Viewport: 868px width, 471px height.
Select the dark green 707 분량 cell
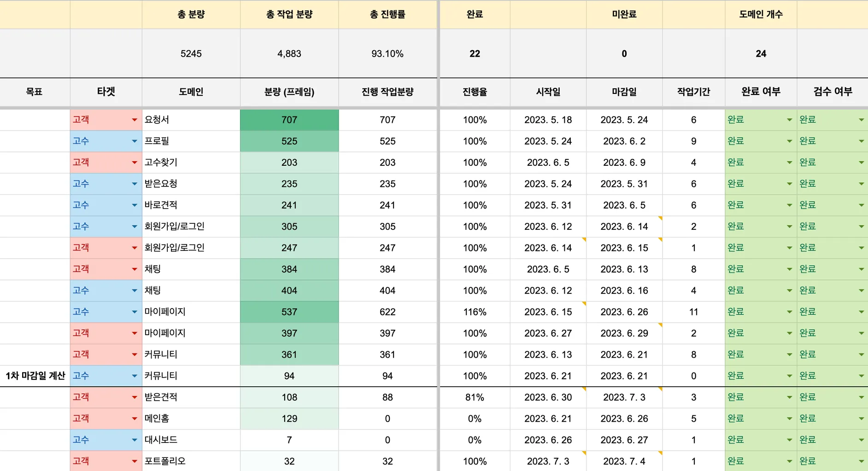tap(289, 120)
